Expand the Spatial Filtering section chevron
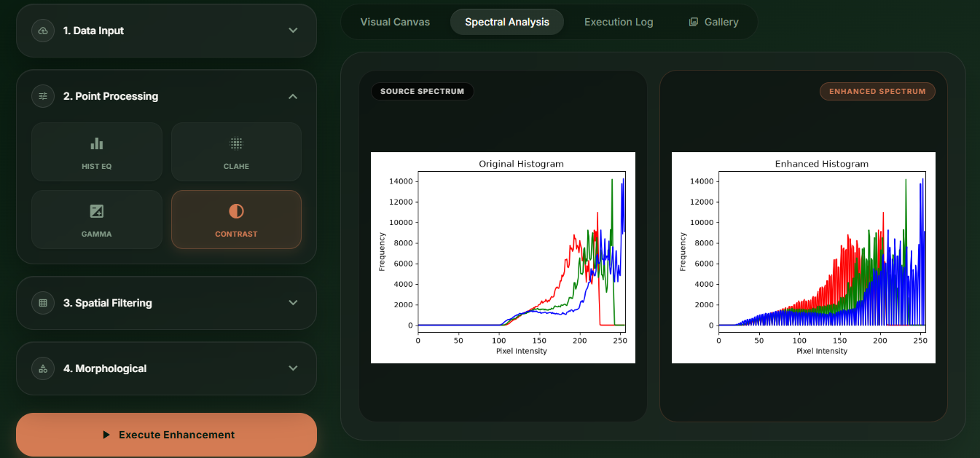Image resolution: width=980 pixels, height=458 pixels. coord(293,303)
